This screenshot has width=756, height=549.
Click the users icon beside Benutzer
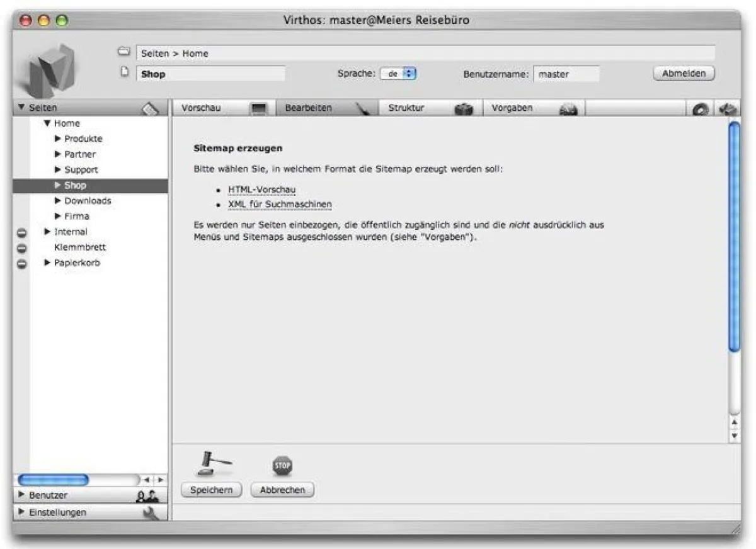(x=148, y=495)
